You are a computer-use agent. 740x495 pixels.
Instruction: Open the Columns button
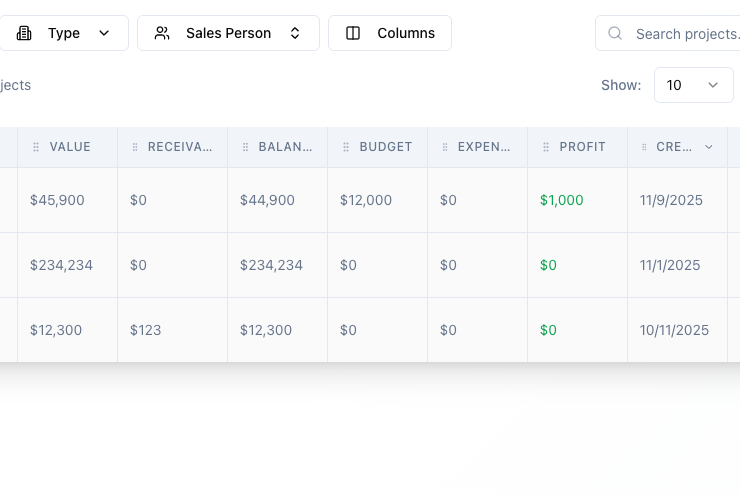[x=390, y=33]
